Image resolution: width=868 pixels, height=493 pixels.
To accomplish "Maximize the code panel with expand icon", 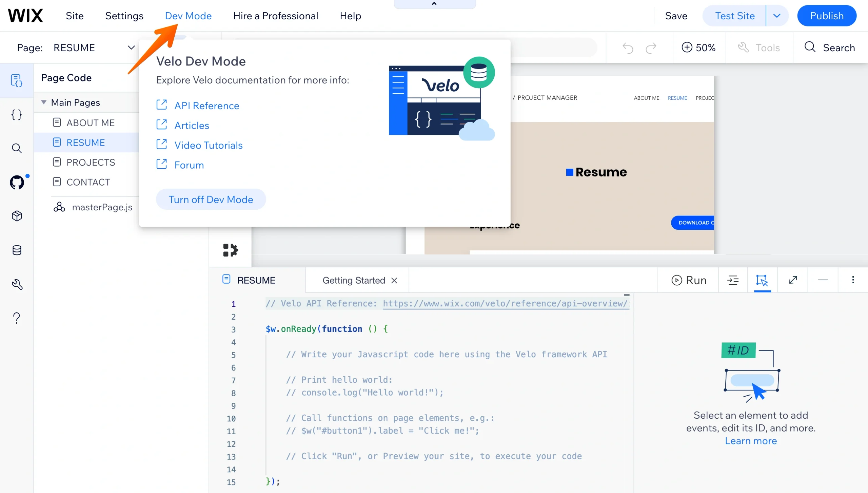I will [x=793, y=280].
